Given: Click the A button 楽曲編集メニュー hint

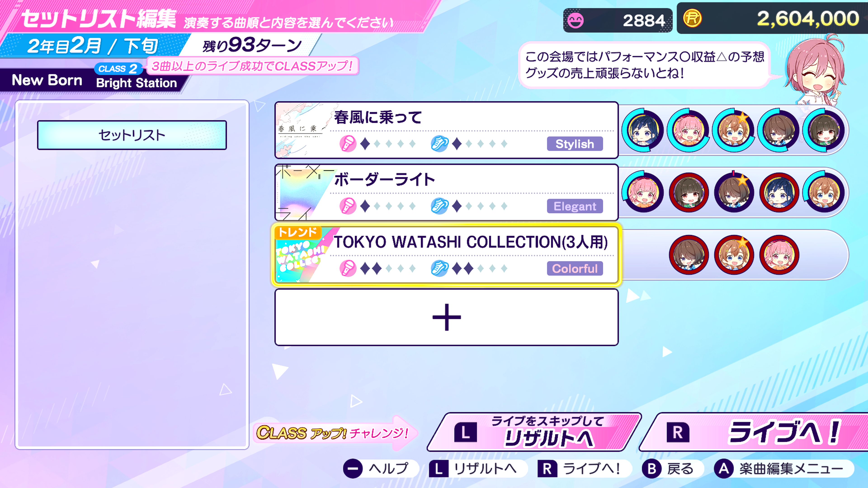Looking at the screenshot, I should (x=783, y=469).
